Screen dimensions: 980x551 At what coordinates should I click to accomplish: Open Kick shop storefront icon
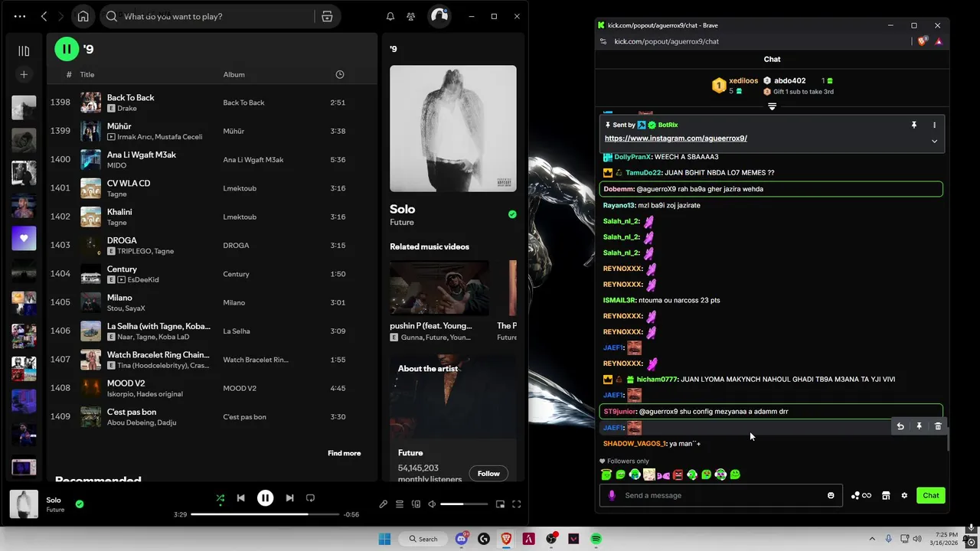tap(886, 495)
